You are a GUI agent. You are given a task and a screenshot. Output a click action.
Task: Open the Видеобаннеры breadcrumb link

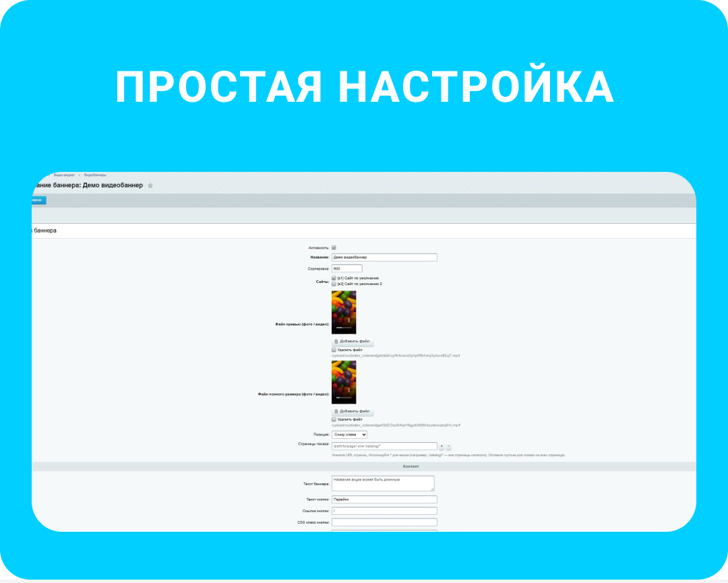[x=96, y=175]
